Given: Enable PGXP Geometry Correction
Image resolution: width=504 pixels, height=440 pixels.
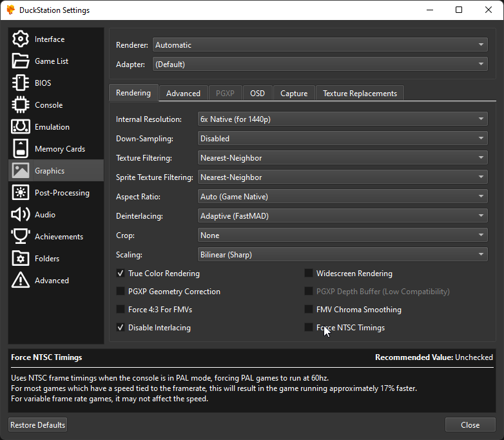Looking at the screenshot, I should click(121, 292).
